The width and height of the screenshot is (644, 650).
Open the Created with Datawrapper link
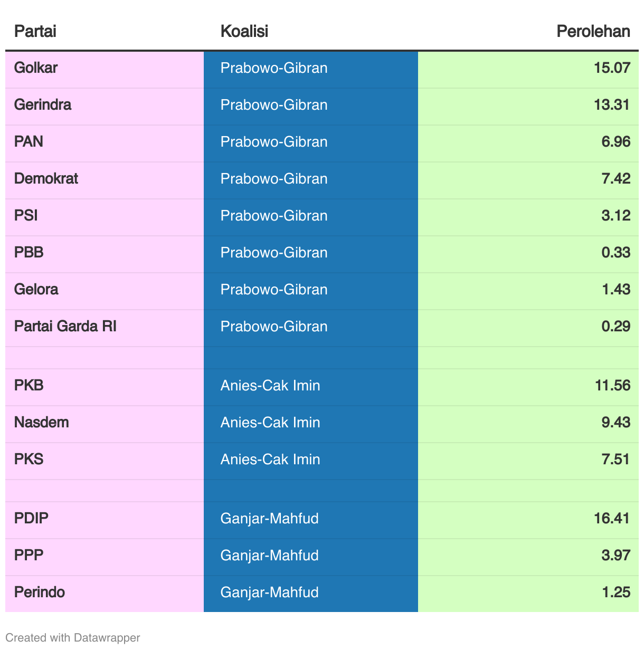(x=72, y=637)
